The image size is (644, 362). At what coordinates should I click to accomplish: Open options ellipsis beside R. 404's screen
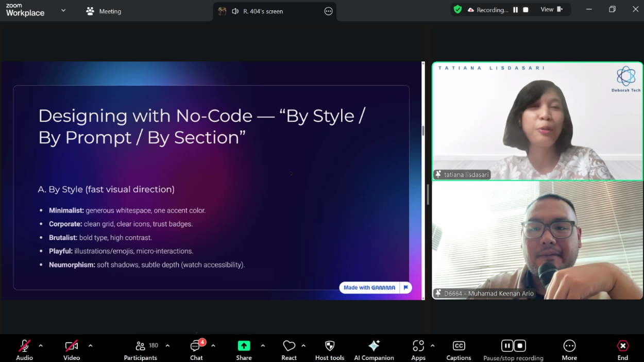click(x=328, y=11)
